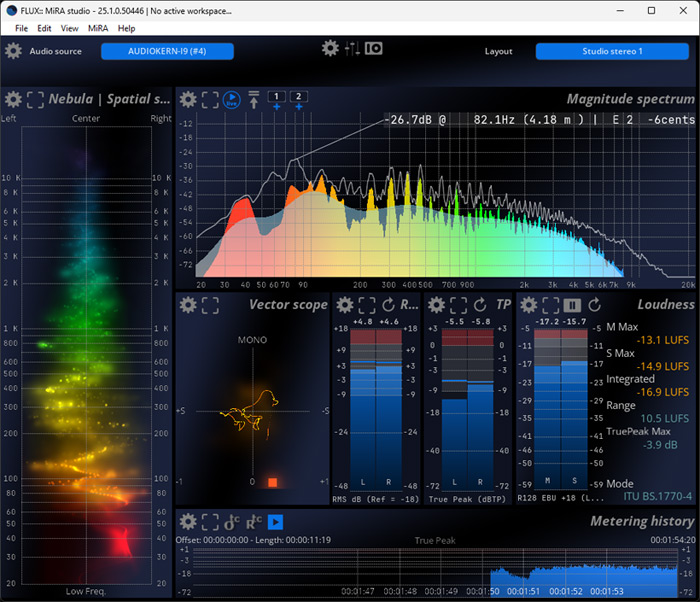Maximize the Metering history panel

pyautogui.click(x=210, y=522)
